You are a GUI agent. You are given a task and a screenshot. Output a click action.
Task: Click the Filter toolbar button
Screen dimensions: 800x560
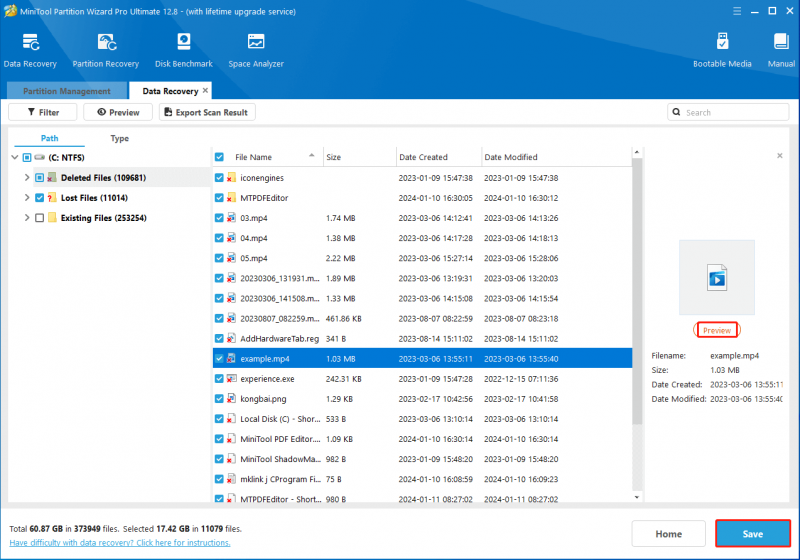pyautogui.click(x=43, y=112)
